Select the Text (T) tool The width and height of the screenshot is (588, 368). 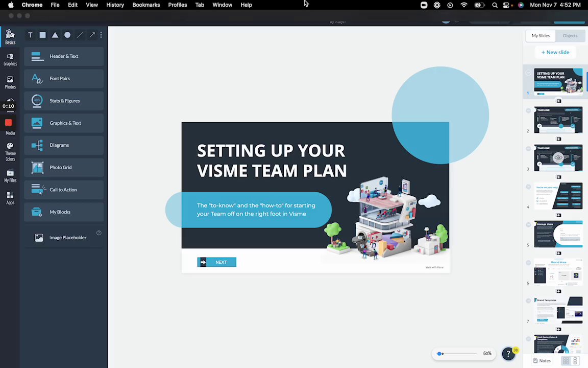[x=31, y=35]
